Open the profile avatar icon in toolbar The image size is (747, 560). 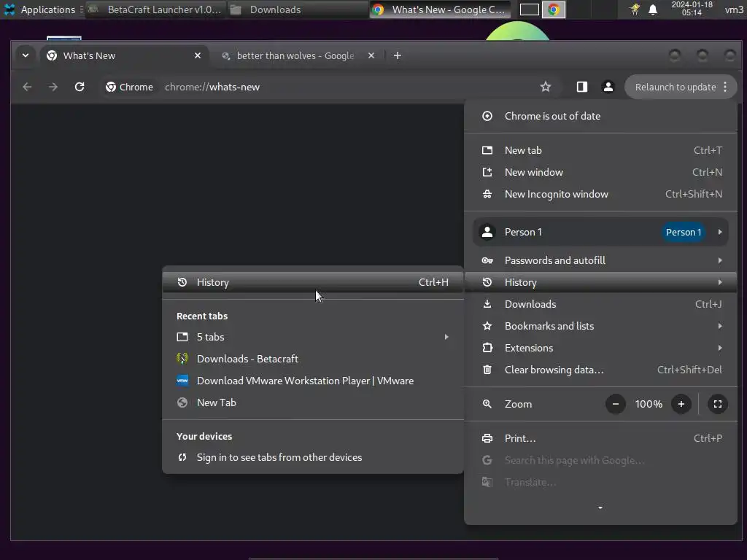[x=608, y=87]
